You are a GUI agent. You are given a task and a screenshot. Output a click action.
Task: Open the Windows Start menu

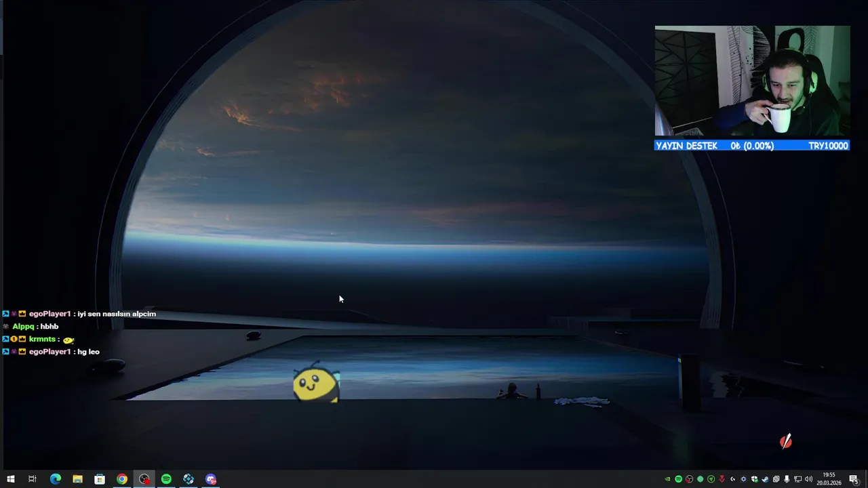pyautogui.click(x=10, y=479)
